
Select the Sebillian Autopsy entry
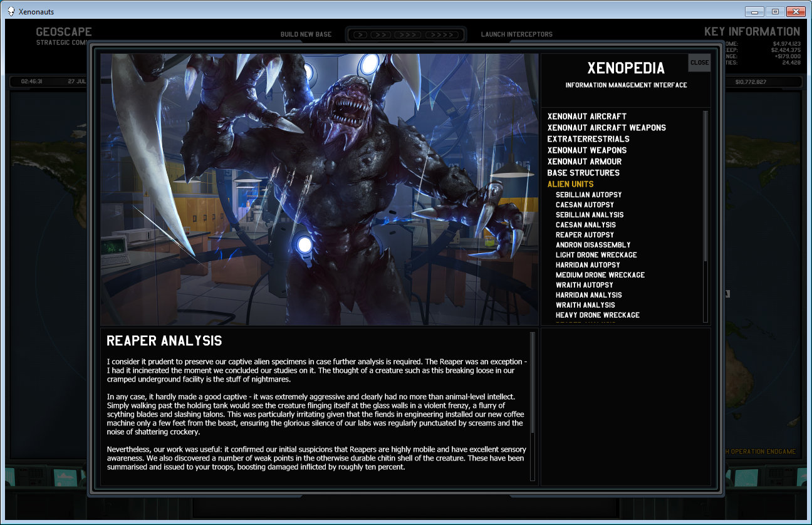588,195
